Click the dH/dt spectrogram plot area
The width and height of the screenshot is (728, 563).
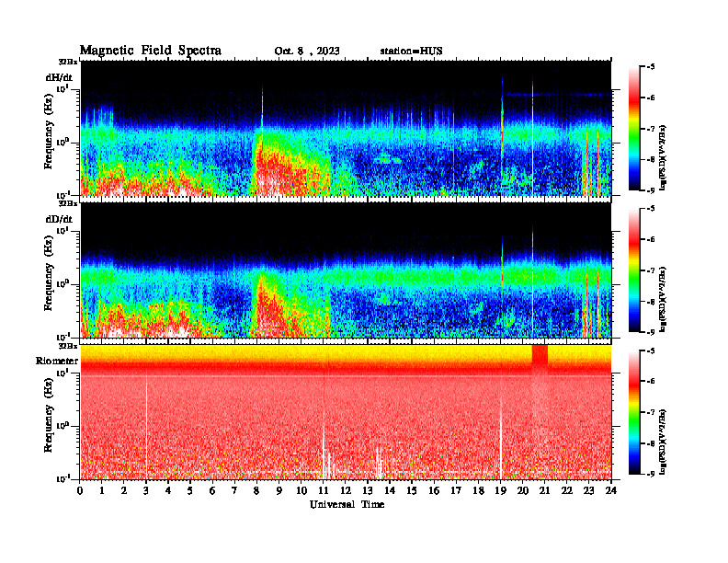(x=346, y=128)
